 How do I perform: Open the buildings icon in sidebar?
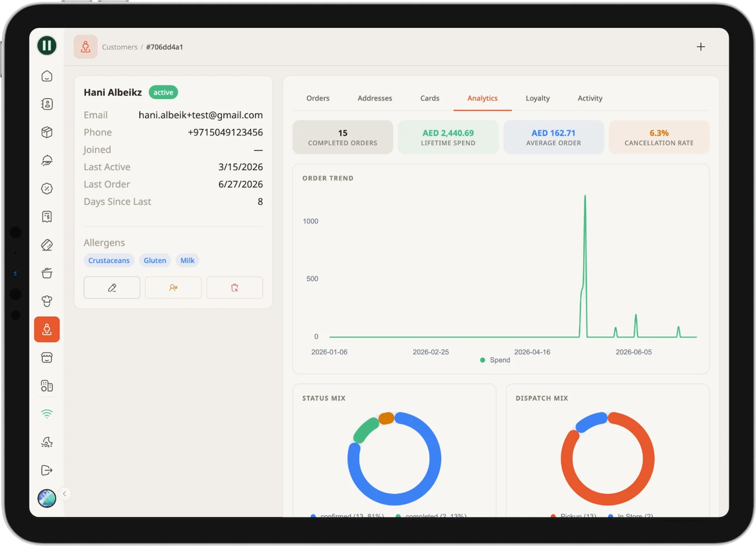click(x=47, y=386)
